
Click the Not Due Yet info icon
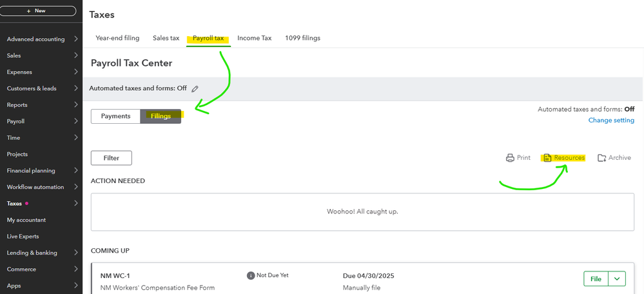[251, 275]
